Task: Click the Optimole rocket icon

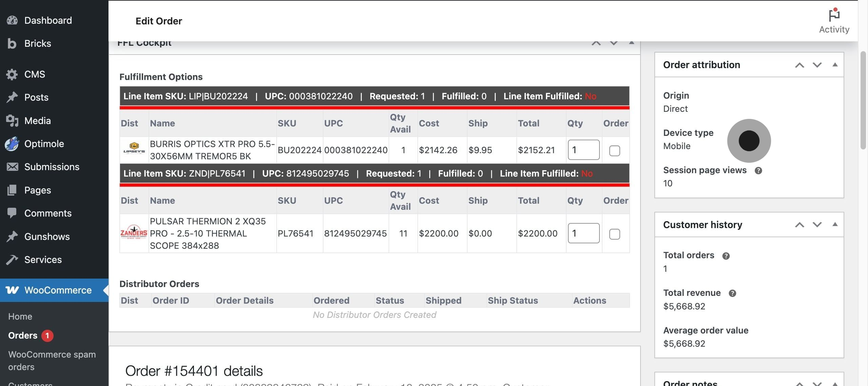Action: pos(12,144)
